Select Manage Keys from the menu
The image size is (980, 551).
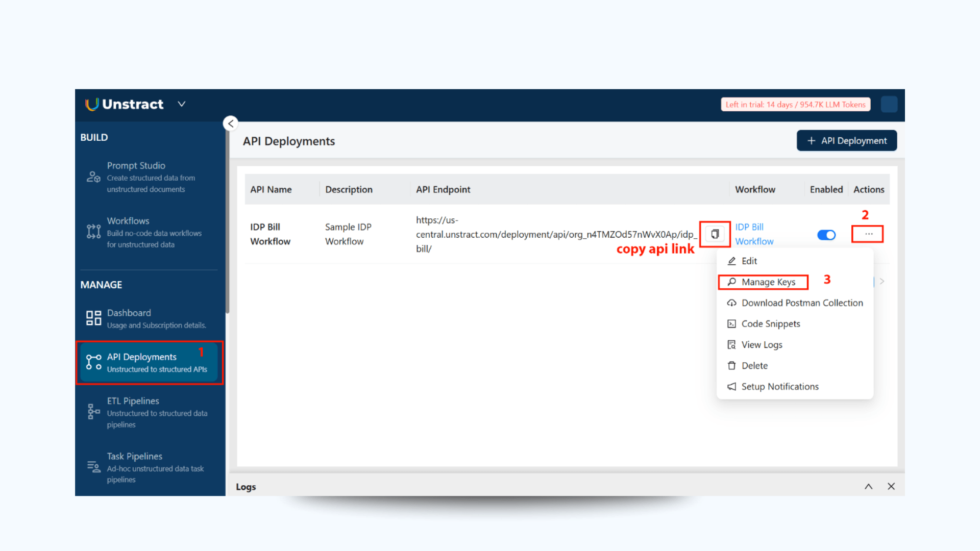(763, 282)
